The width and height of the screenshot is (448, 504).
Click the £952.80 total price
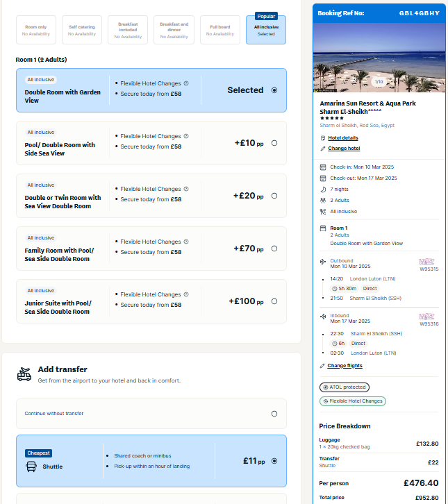tap(426, 498)
